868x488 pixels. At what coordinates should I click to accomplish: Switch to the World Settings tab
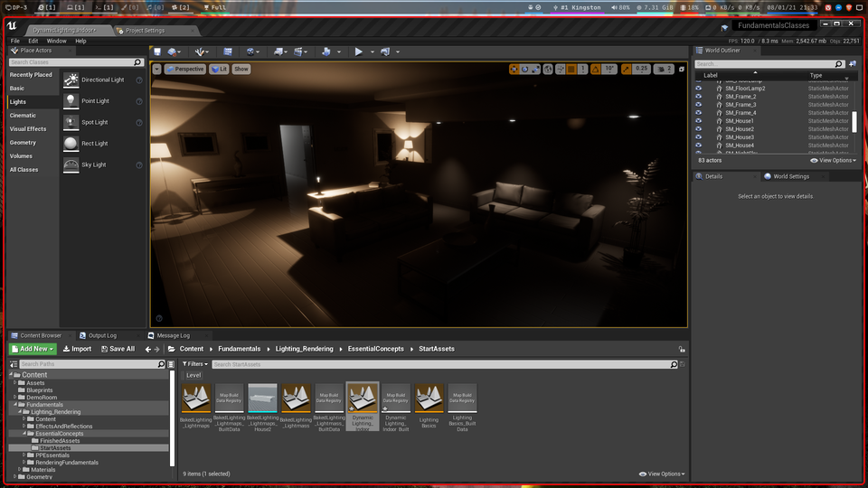[790, 176]
